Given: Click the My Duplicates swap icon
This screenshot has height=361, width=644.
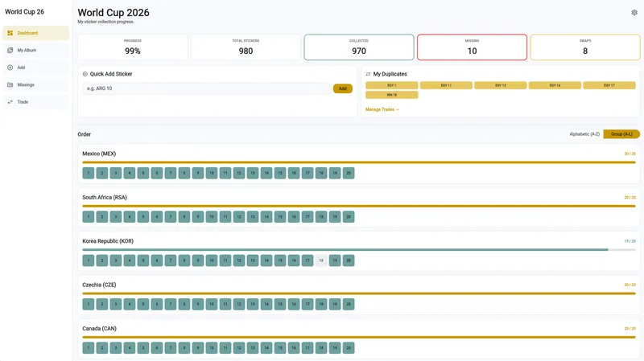Looking at the screenshot, I should tap(368, 74).
